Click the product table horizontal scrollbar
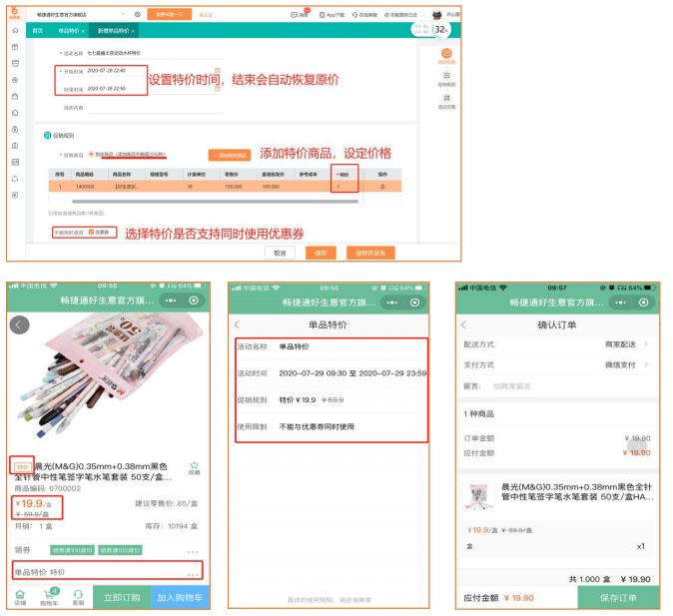Image resolution: width=673 pixels, height=616 pixels. point(215,201)
